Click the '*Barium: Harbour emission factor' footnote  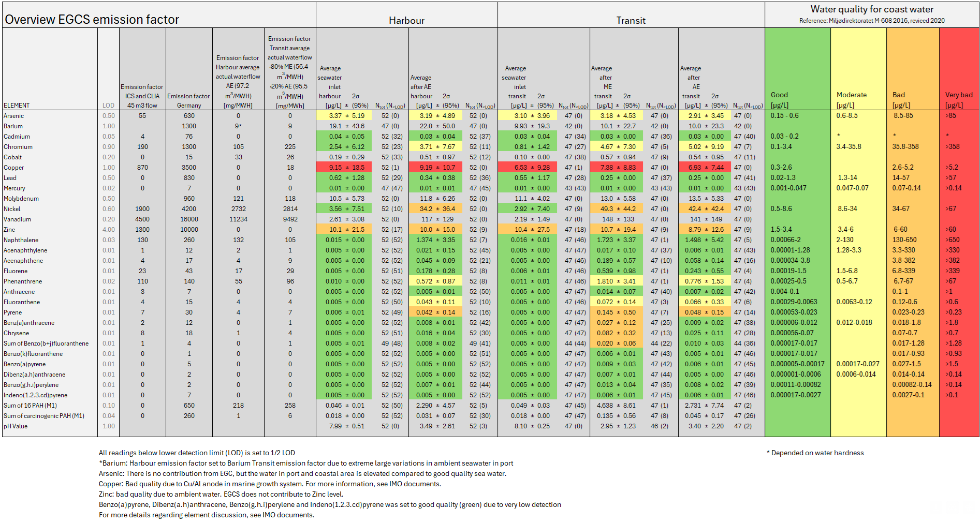click(306, 464)
